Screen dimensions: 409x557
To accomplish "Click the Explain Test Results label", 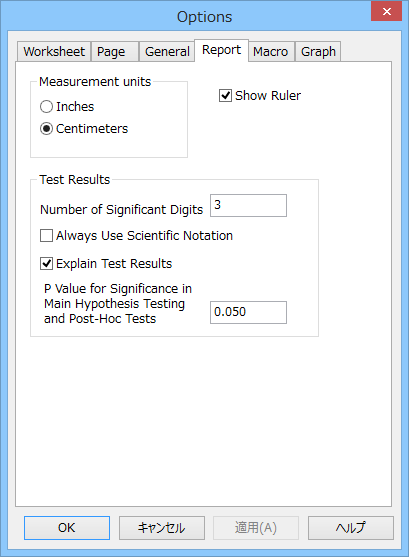I will [114, 264].
